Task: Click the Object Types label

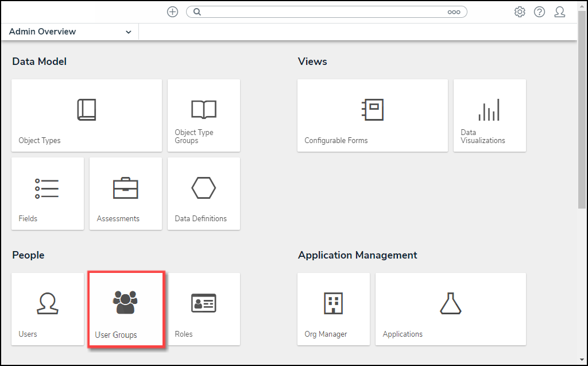Action: click(40, 140)
